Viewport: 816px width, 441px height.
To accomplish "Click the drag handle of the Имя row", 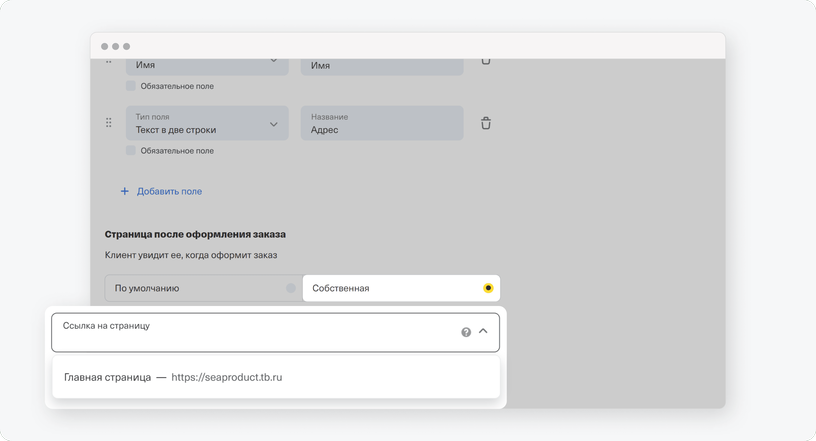I will (x=109, y=61).
